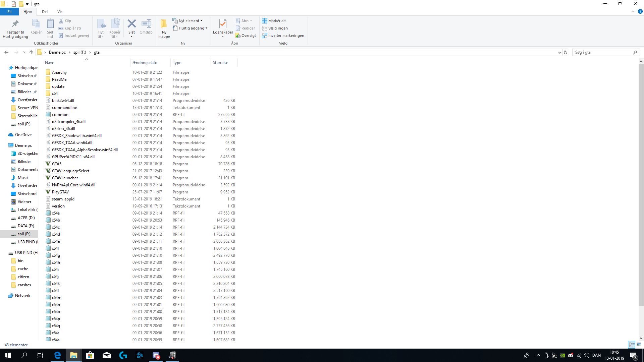644x362 pixels.
Task: Minimize the ribbon with the chevron
Action: [633, 12]
